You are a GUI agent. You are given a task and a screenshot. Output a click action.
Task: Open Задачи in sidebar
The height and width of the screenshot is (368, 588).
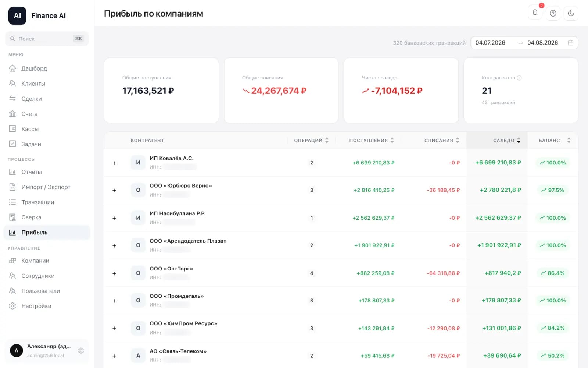(x=47, y=144)
